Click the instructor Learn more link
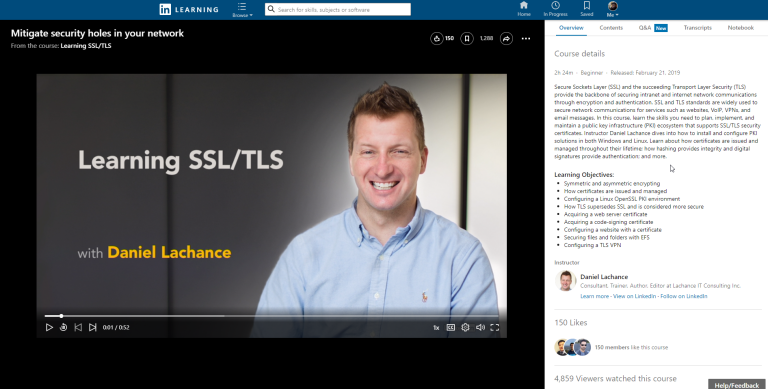Screen dimensions: 768x389 [x=595, y=296]
